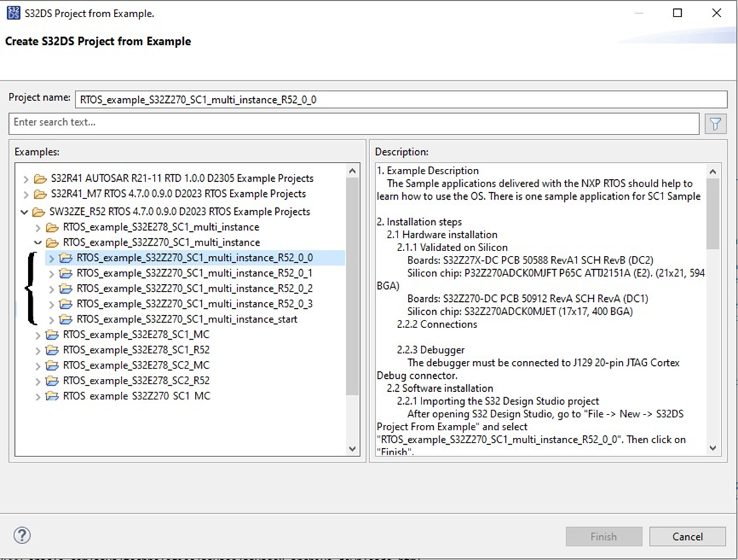Click folder icon of selected R52_0_0 example project
This screenshot has height=560, width=738.
pyautogui.click(x=65, y=257)
